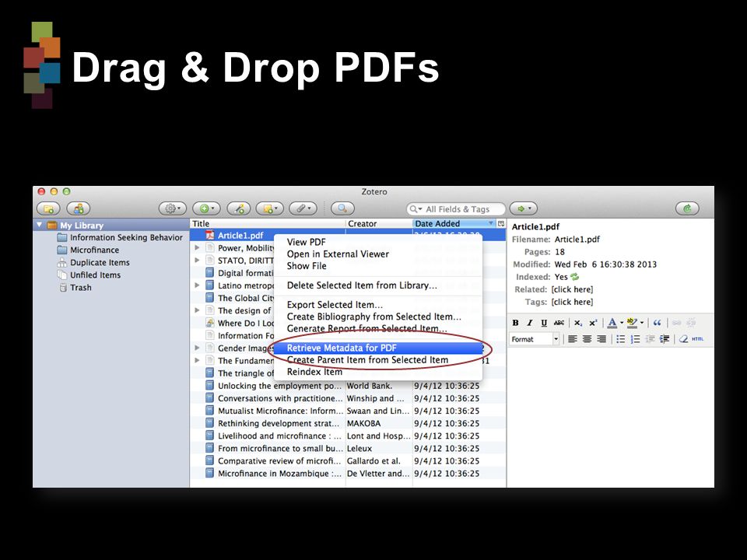
Task: Click the New Note toolbar button
Action: (x=270, y=208)
